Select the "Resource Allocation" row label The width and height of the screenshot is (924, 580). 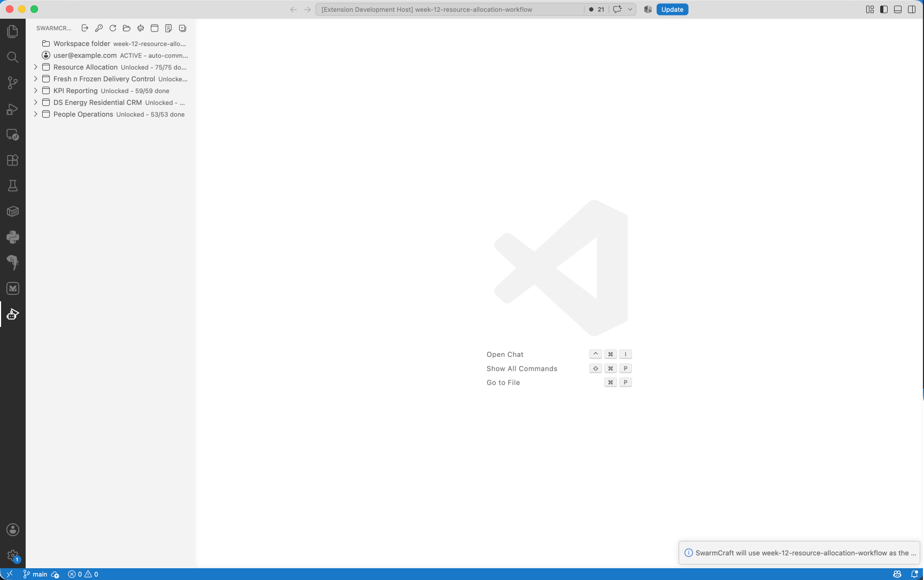tap(86, 67)
